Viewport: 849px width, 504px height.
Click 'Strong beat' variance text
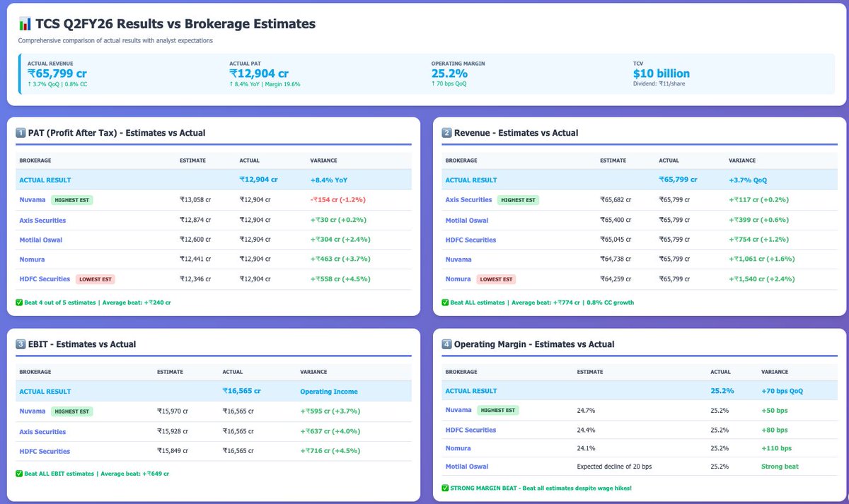(779, 467)
